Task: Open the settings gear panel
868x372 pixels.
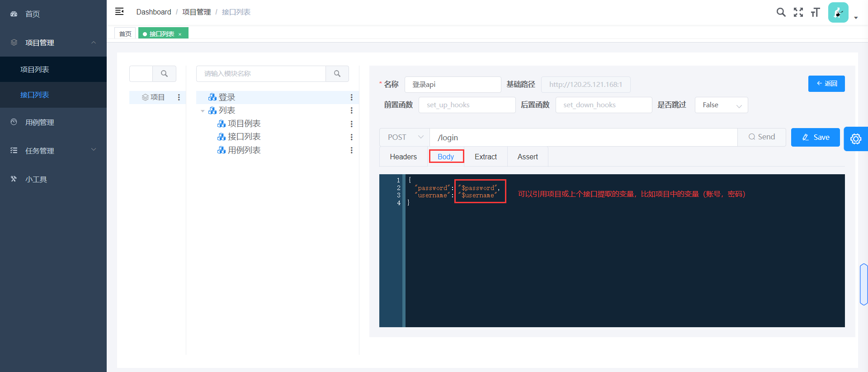Action: click(856, 139)
